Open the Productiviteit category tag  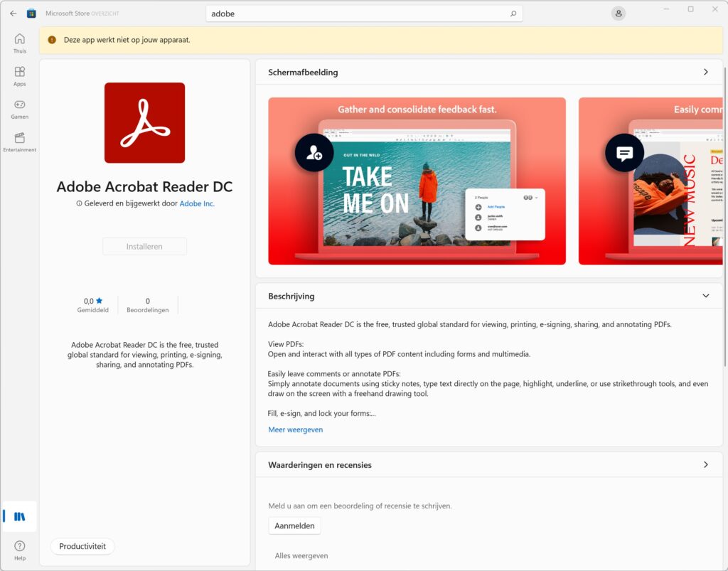pyautogui.click(x=82, y=546)
